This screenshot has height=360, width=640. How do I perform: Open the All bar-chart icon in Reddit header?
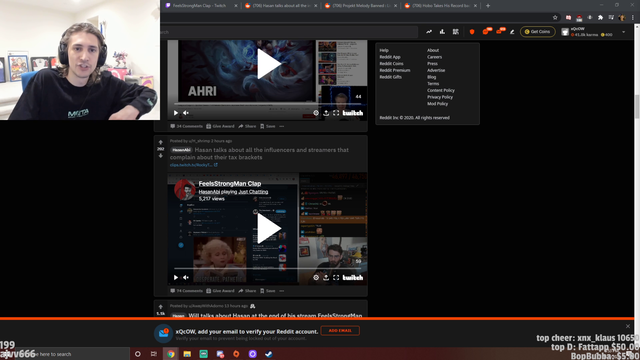(x=442, y=31)
